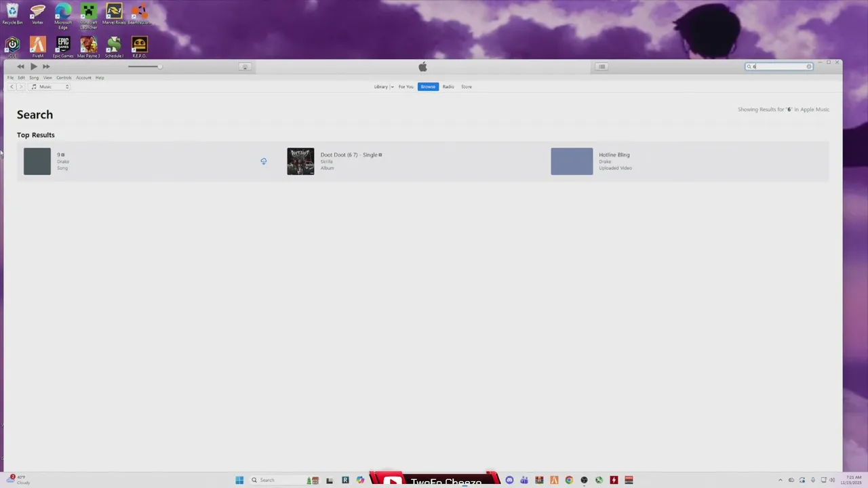Image resolution: width=868 pixels, height=488 pixels.
Task: Click the iTunes search field
Action: tap(779, 66)
